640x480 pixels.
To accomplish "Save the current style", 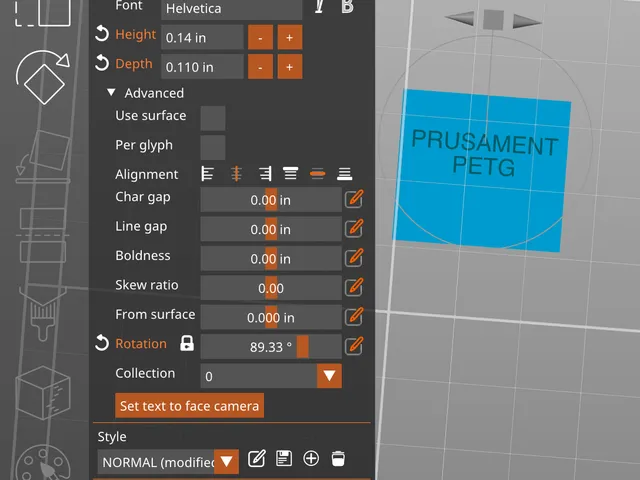I will 284,458.
